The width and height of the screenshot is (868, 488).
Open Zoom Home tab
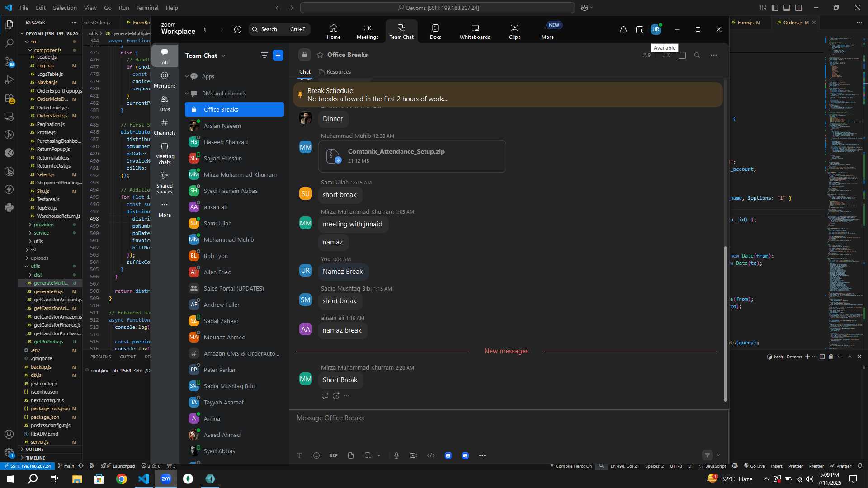tap(334, 32)
